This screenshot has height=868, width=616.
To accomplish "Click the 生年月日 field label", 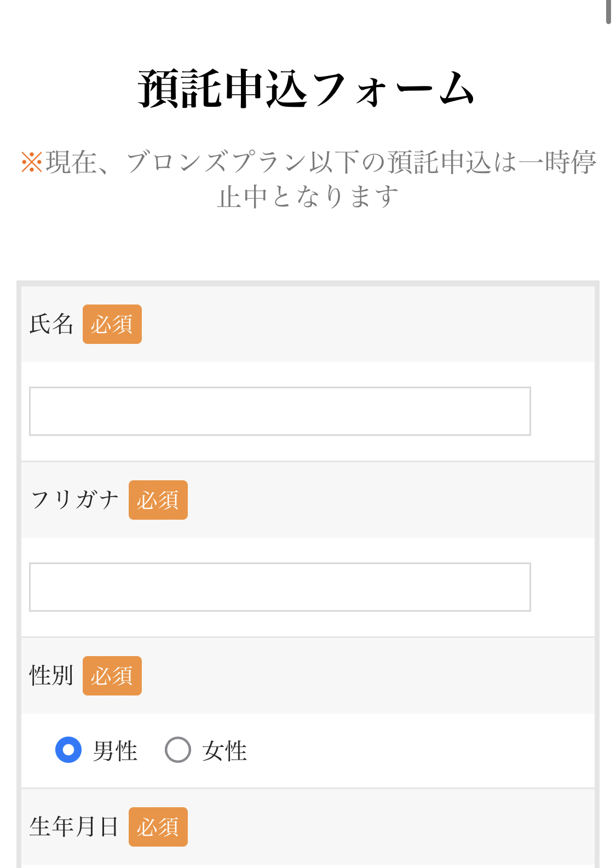I will (74, 827).
